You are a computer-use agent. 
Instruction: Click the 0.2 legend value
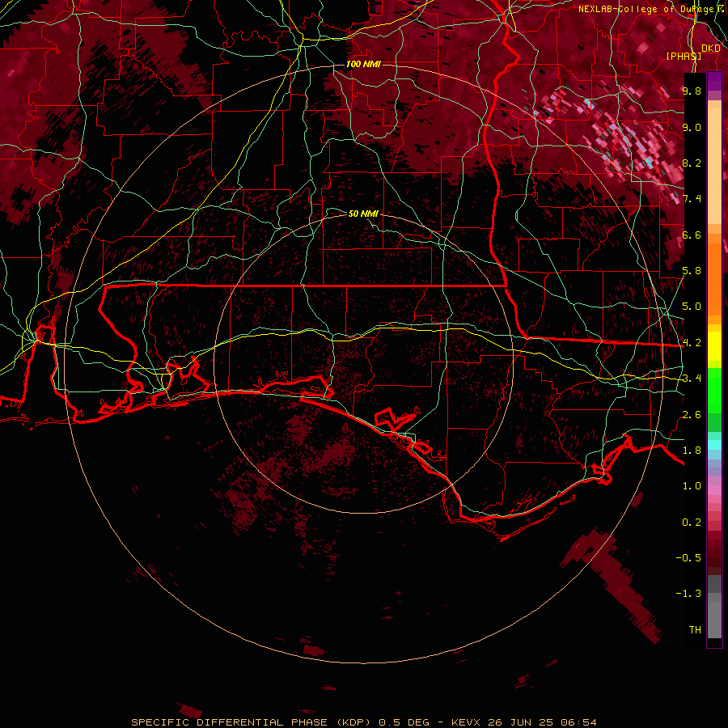692,523
